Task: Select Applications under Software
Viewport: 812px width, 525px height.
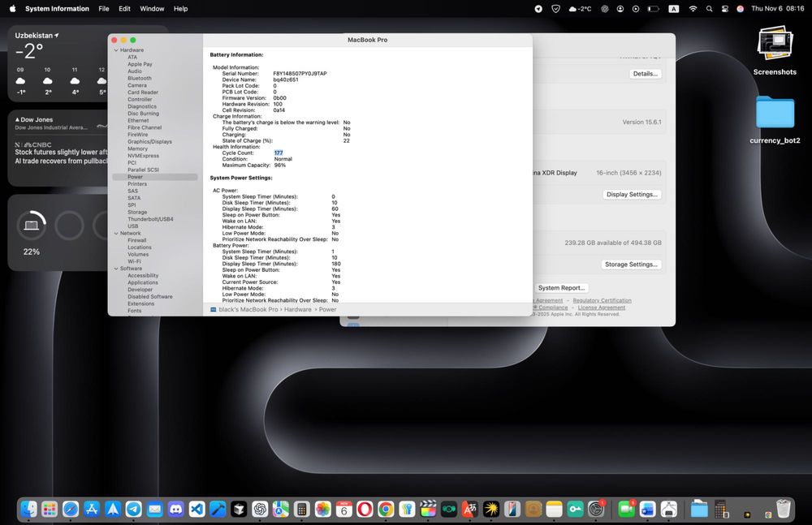Action: coord(143,282)
